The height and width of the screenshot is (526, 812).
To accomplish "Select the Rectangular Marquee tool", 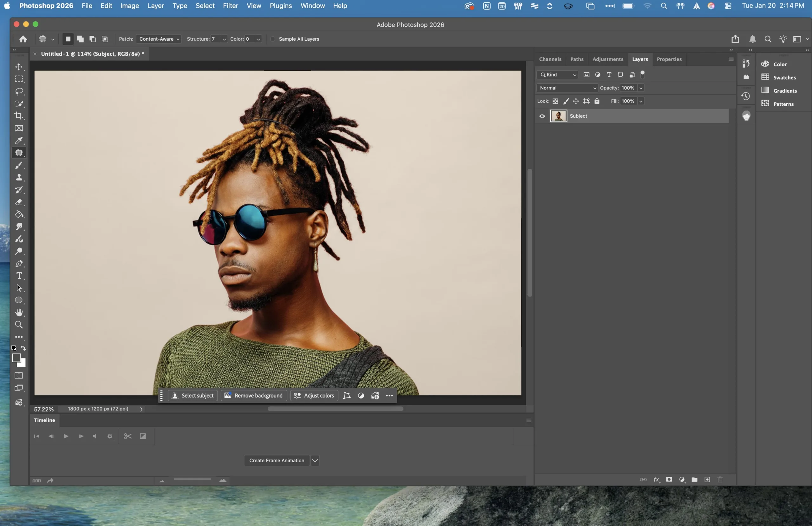I will (x=19, y=79).
